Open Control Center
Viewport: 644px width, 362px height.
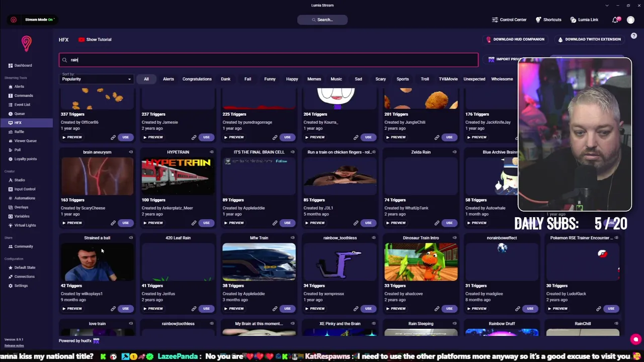coord(509,20)
